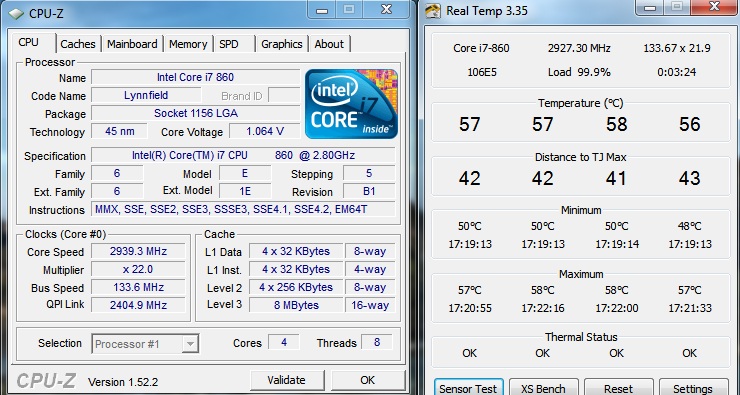Click the Level 3 '16-way' cell
The height and width of the screenshot is (395, 740).
pyautogui.click(x=370, y=305)
